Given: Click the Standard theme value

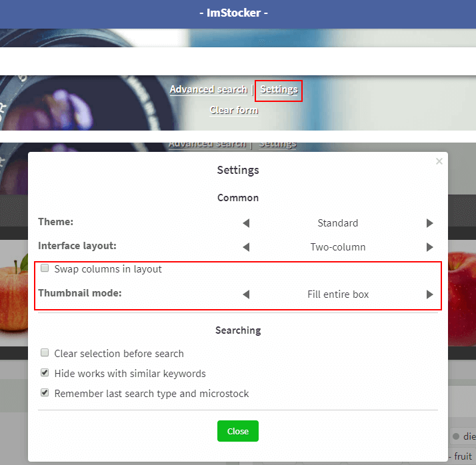Looking at the screenshot, I should (338, 223).
